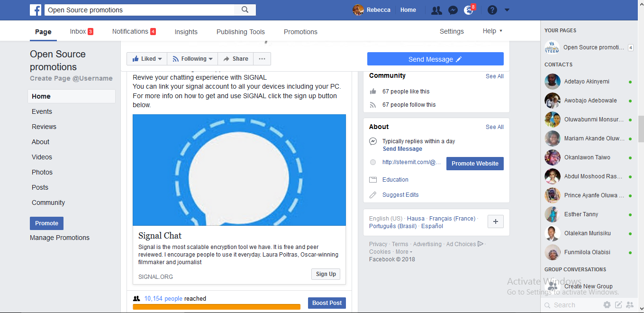Image resolution: width=644 pixels, height=313 pixels.
Task: Click the quick help question mark icon
Action: point(492,10)
